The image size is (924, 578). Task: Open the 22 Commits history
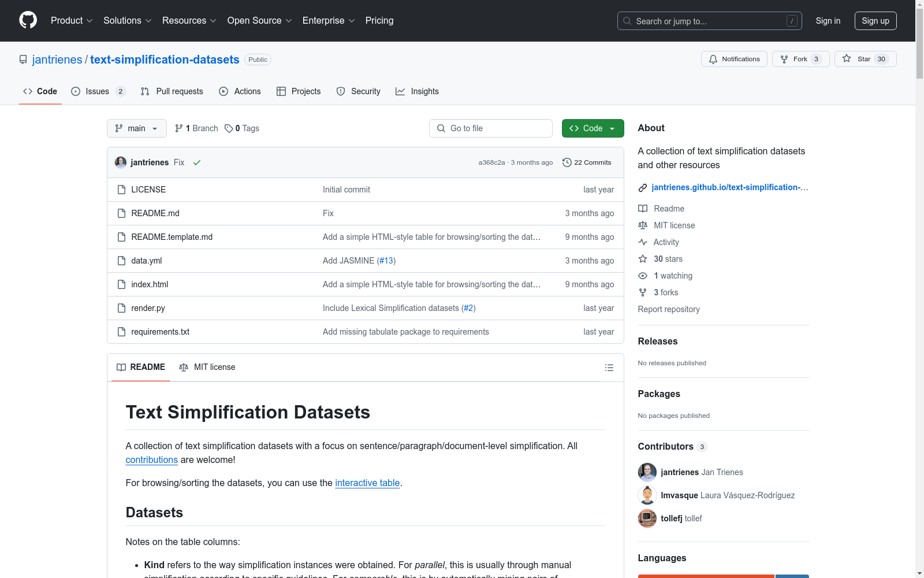587,162
